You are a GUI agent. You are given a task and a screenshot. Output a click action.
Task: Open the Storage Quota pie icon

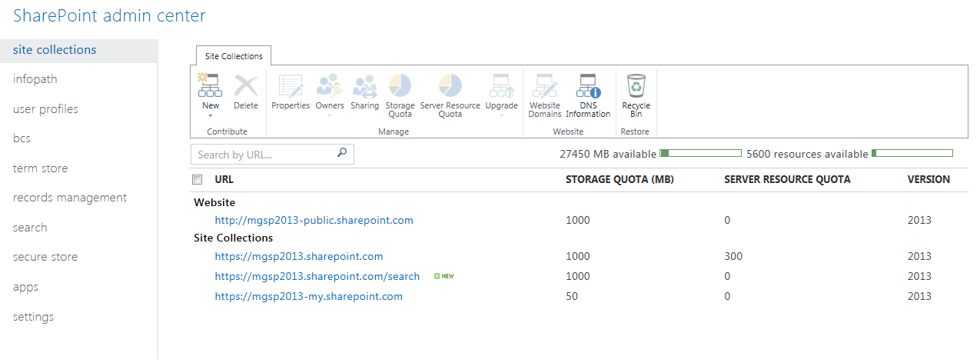(x=400, y=85)
